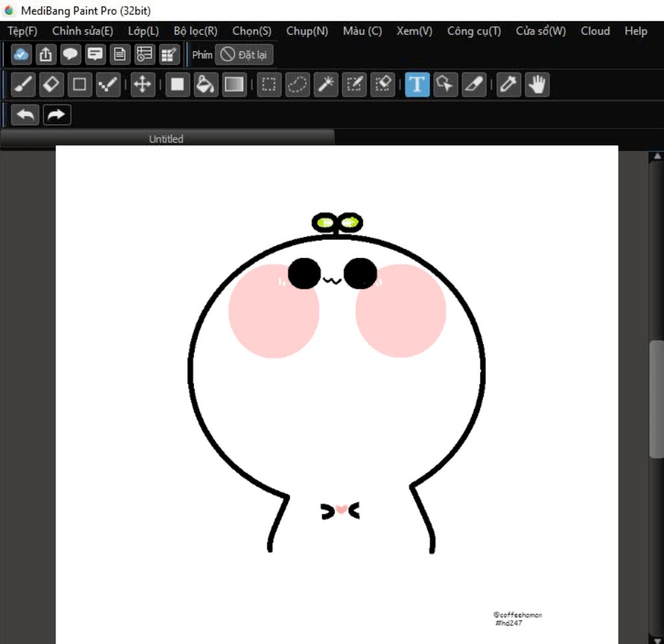Click the cloud save icon
This screenshot has height=644, width=664.
[21, 54]
